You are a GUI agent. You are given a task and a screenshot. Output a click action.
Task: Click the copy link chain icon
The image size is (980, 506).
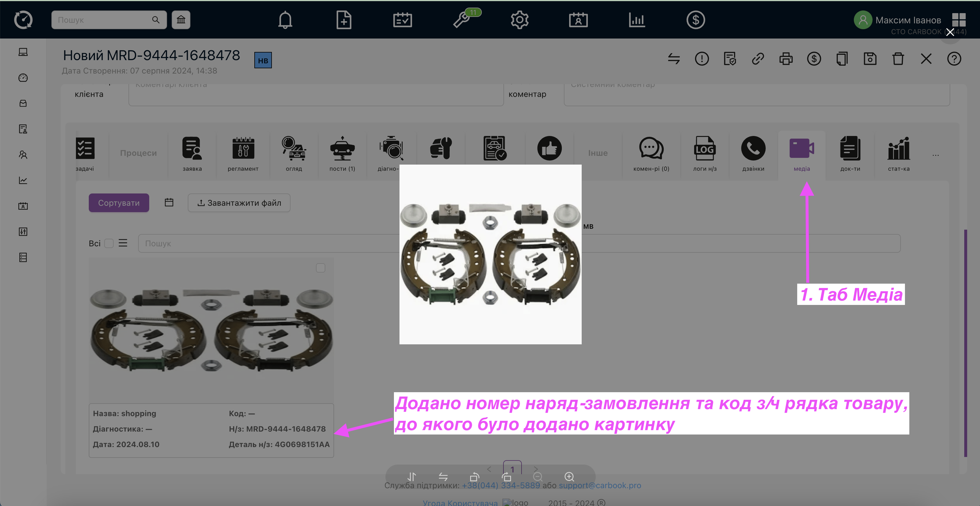(757, 59)
